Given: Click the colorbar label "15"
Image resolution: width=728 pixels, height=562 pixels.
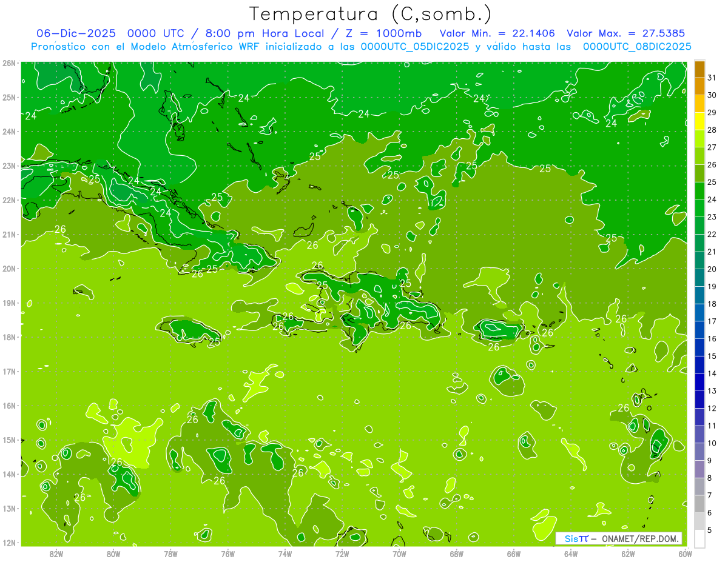Looking at the screenshot, I should pyautogui.click(x=712, y=356).
